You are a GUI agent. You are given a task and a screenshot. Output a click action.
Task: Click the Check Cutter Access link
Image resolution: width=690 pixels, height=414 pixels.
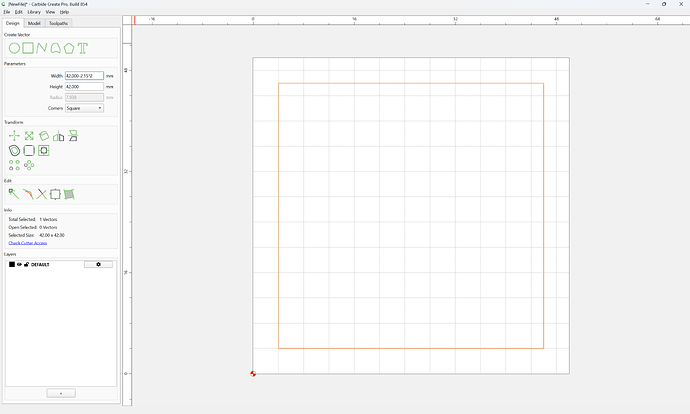click(x=28, y=243)
